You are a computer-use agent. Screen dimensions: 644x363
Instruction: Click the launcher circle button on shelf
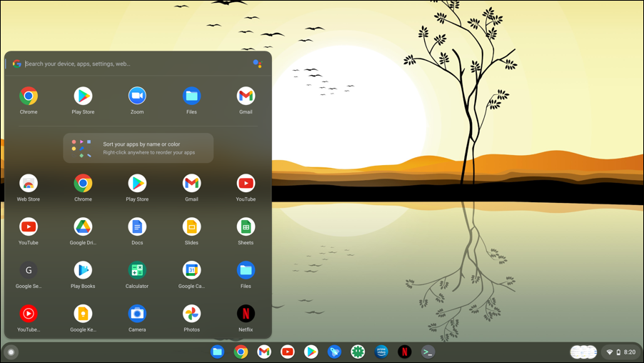click(x=11, y=352)
